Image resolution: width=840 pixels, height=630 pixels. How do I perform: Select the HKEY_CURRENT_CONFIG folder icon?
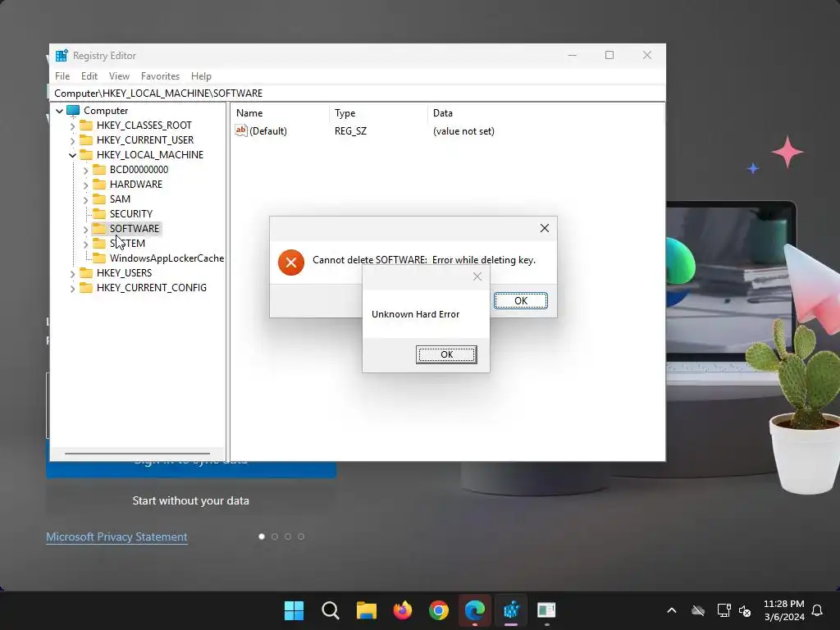click(x=86, y=288)
